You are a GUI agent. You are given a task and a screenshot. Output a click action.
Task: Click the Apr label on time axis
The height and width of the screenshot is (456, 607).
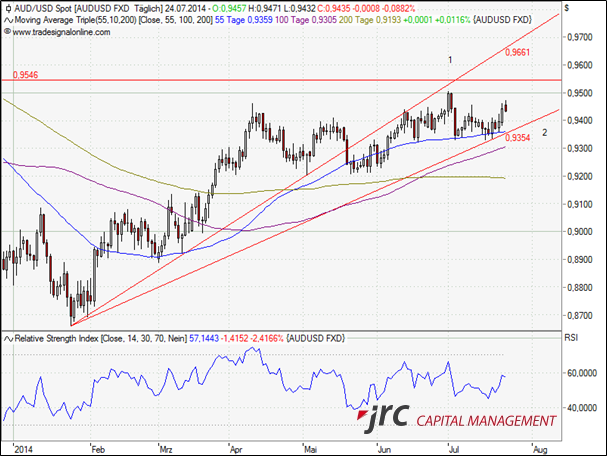(x=235, y=448)
